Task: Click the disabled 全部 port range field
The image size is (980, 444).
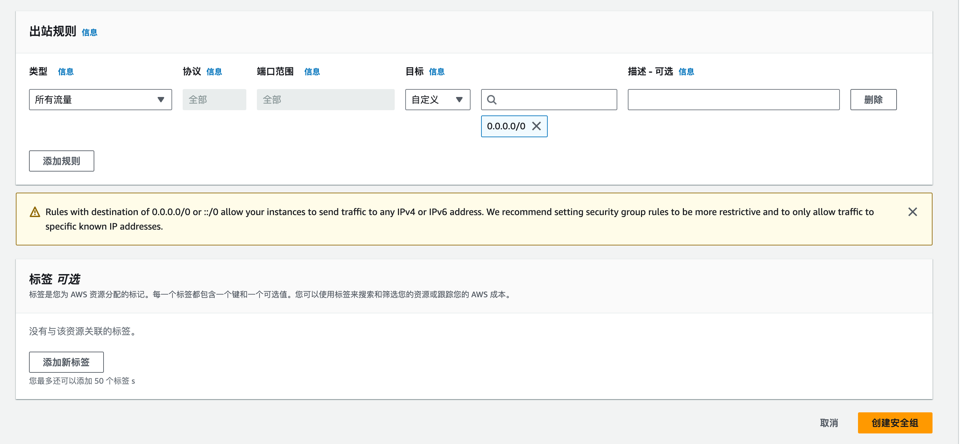Action: 326,100
